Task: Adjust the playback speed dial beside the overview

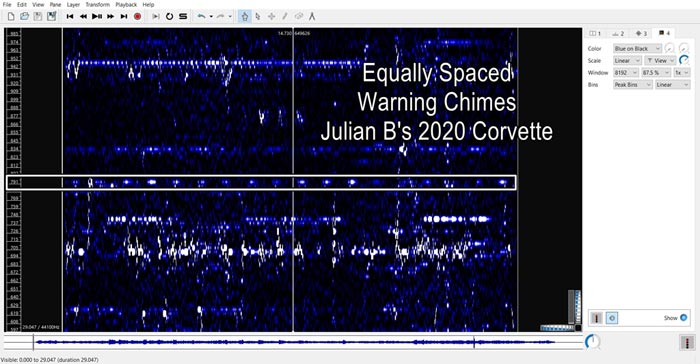Action: coord(593,342)
